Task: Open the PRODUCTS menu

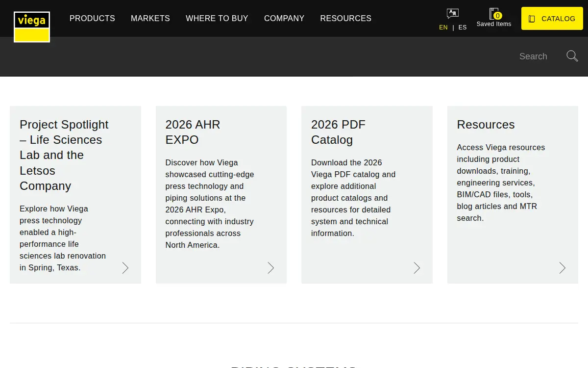Action: pyautogui.click(x=92, y=18)
